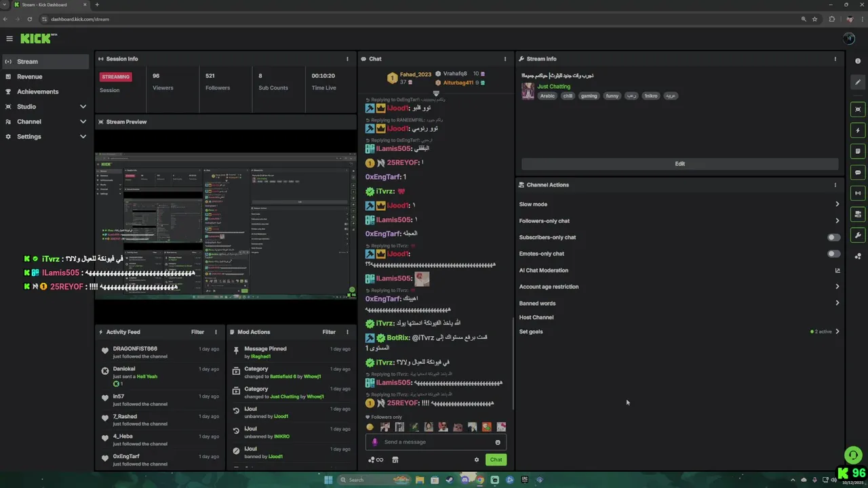Open the green support headset bubble
Screen dimensions: 868x488
pyautogui.click(x=853, y=455)
